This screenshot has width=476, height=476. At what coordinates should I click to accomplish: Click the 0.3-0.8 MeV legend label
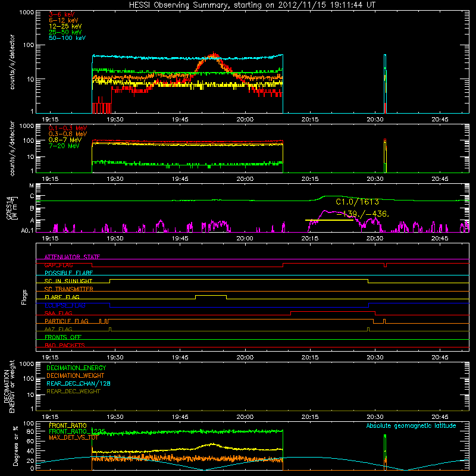click(x=68, y=134)
